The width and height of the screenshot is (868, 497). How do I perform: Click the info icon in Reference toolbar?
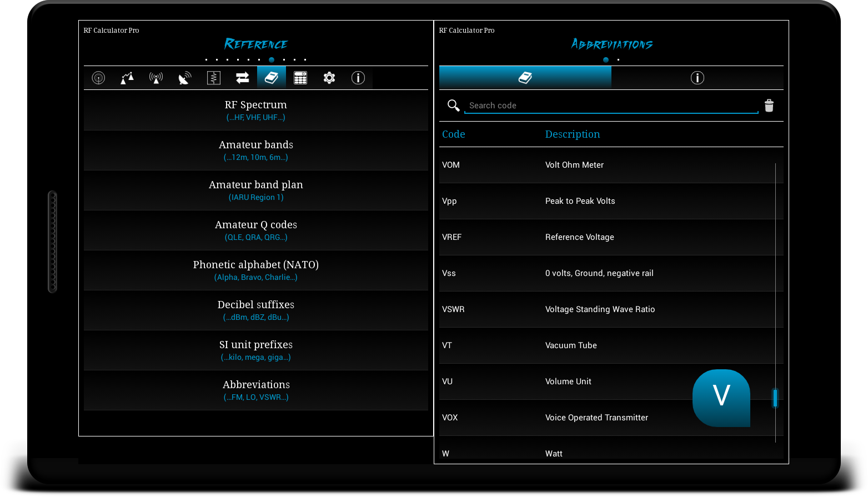[x=358, y=78]
